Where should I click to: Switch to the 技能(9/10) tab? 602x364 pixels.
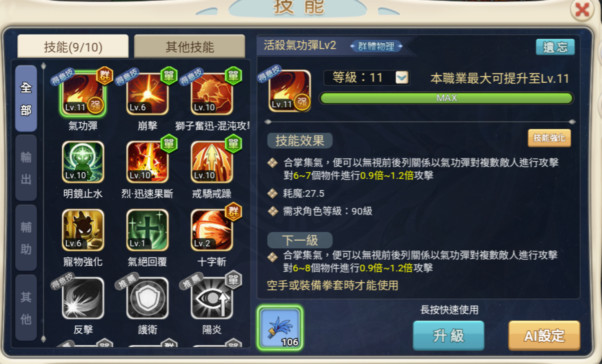[73, 46]
